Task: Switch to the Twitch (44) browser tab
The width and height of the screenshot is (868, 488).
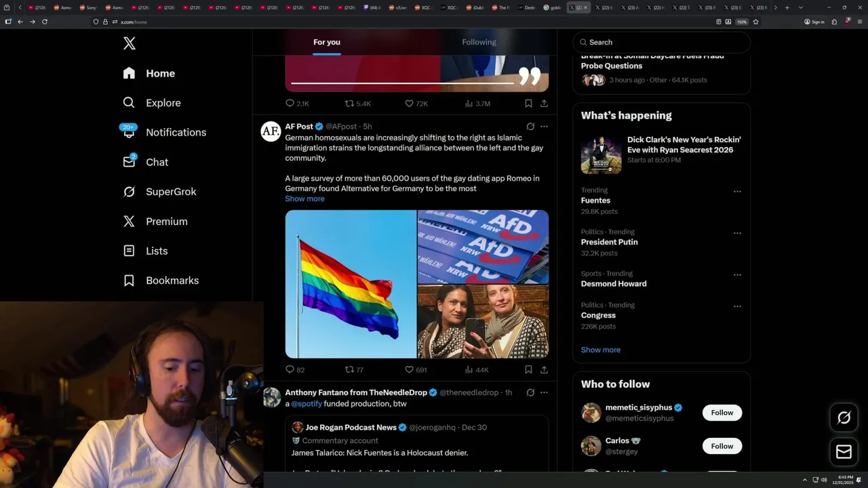Action: tap(372, 7)
